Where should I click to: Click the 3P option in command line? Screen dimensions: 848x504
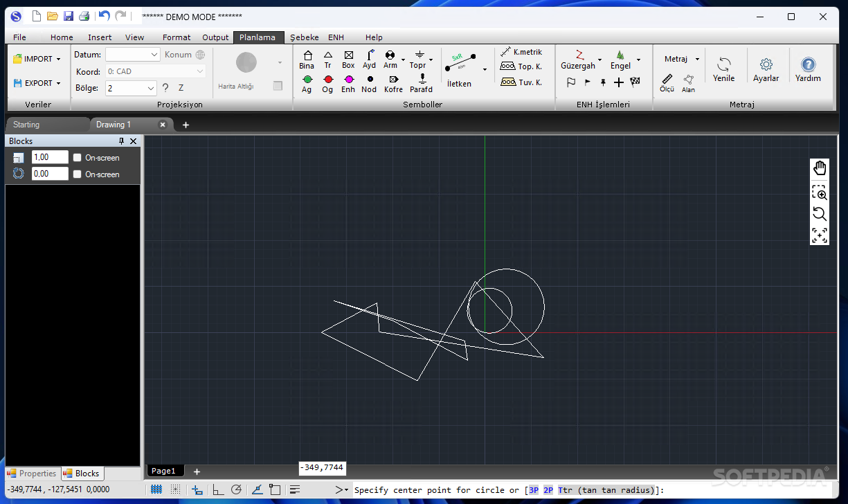point(534,490)
